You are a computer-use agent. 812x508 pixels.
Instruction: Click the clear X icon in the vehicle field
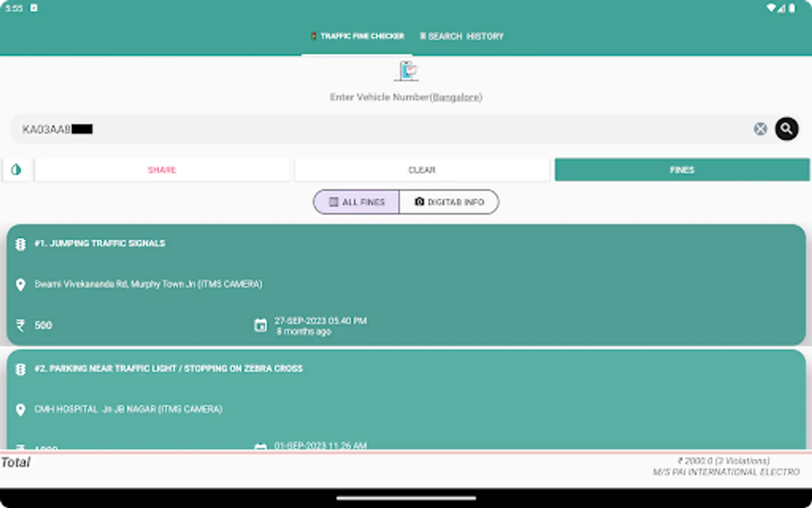click(760, 129)
